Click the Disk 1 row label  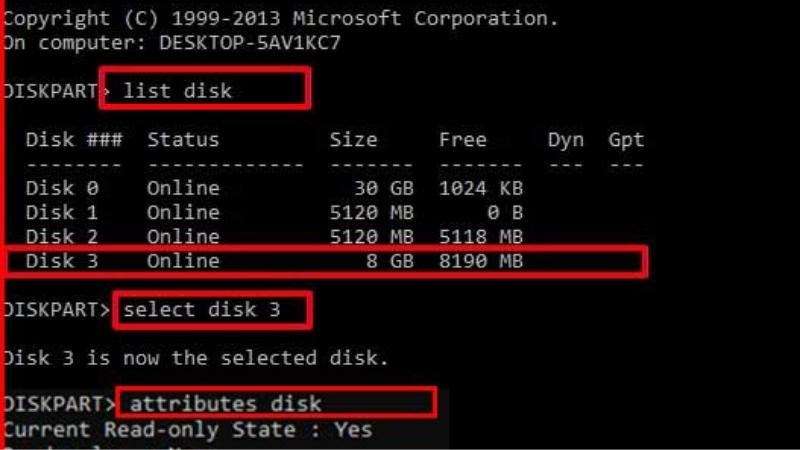[62, 212]
